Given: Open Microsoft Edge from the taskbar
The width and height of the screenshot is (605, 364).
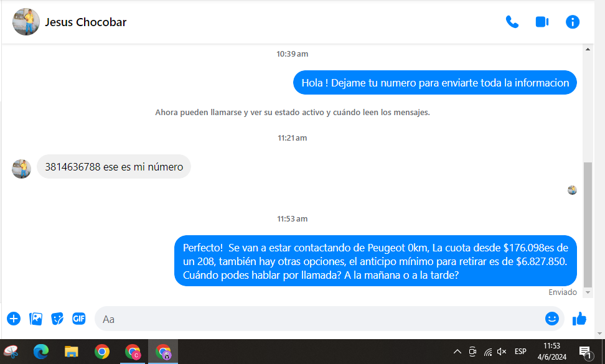Looking at the screenshot, I should pos(41,352).
